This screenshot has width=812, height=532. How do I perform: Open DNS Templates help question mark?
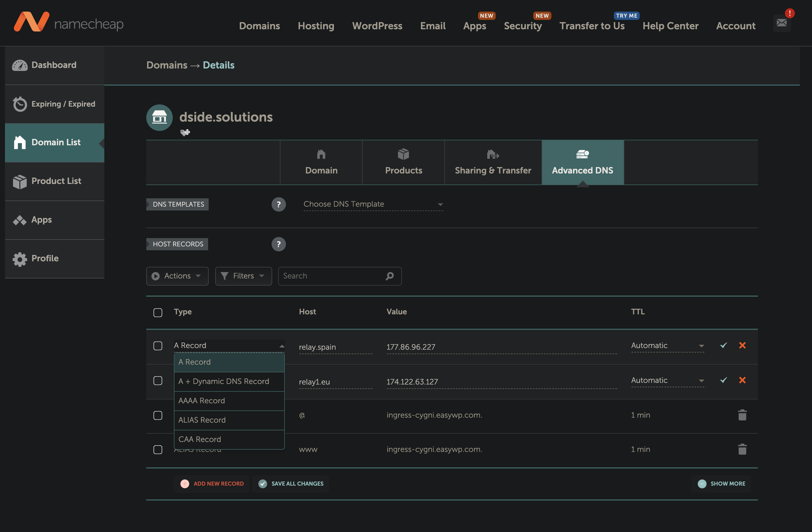[x=278, y=204]
